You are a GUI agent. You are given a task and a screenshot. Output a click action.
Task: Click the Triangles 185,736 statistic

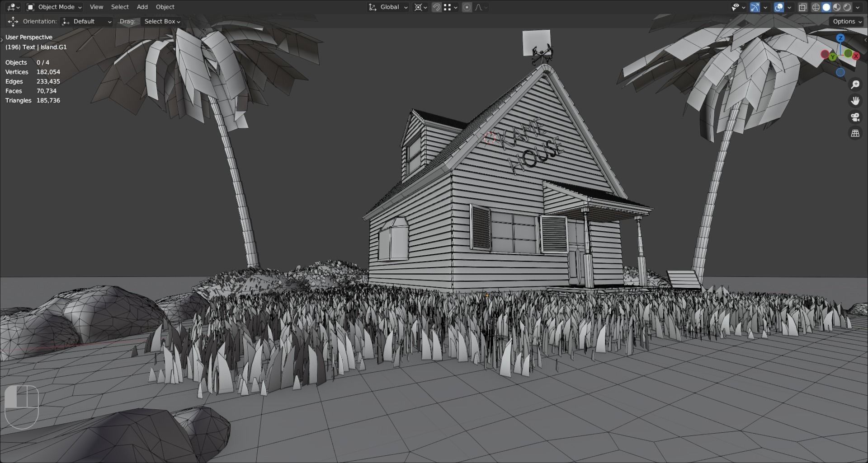click(x=33, y=100)
